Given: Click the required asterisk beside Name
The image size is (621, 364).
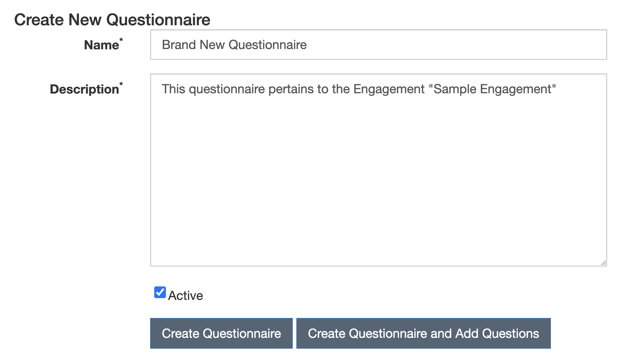Looking at the screenshot, I should pyautogui.click(x=121, y=40).
